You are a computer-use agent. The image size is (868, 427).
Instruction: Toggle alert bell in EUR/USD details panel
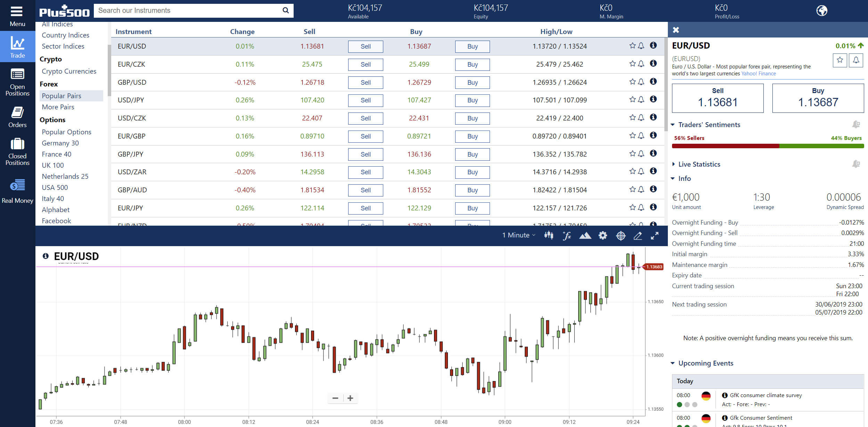pos(856,60)
